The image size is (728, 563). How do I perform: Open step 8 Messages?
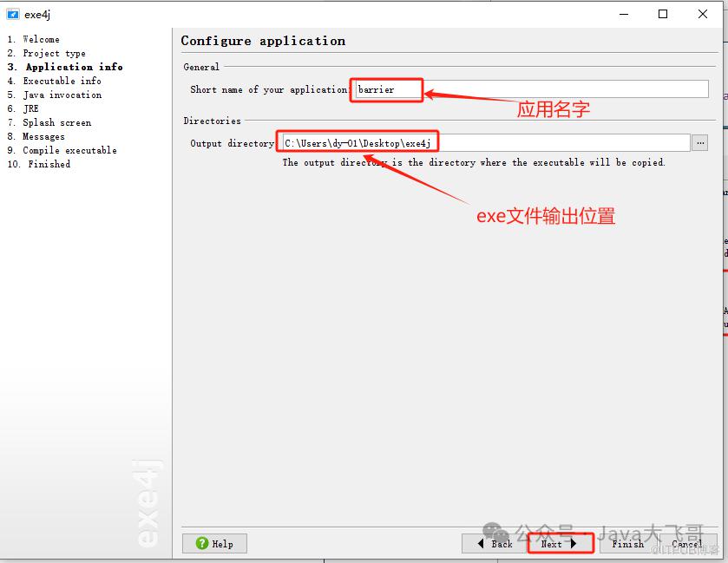(36, 136)
